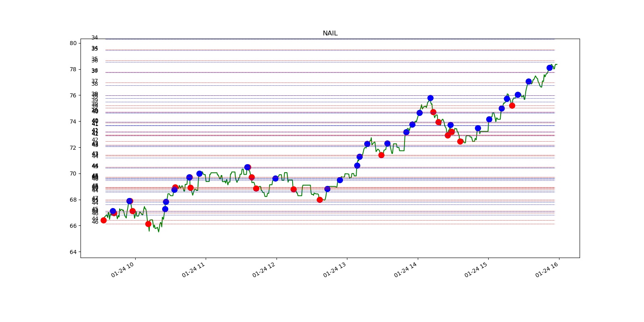Screen dimensions: 644x322
Task: Select the y-axis tick label 76
Action: pos(73,95)
